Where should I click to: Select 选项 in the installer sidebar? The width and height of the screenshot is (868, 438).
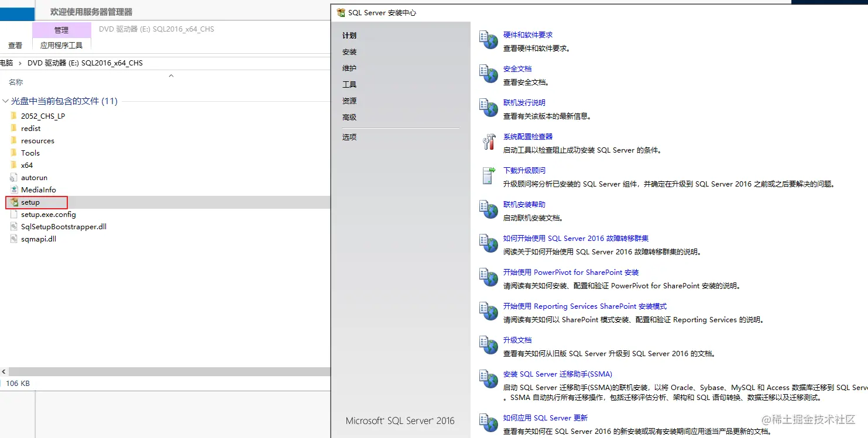(349, 137)
